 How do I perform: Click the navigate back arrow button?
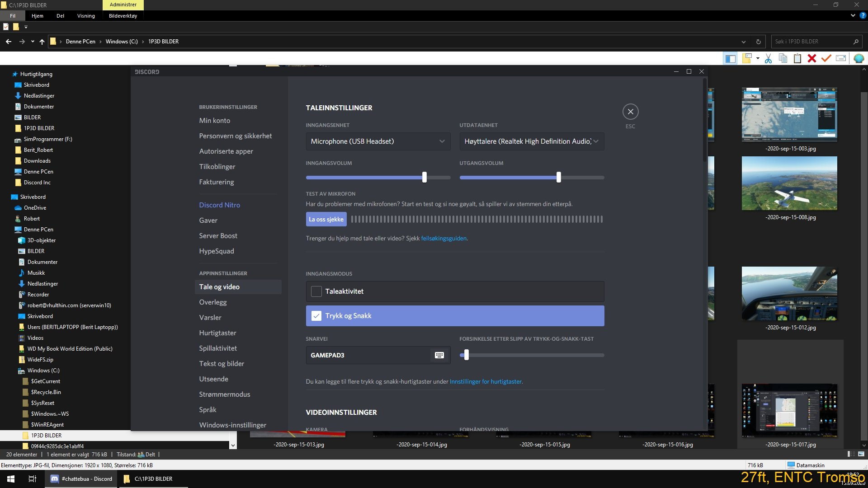[x=8, y=41]
